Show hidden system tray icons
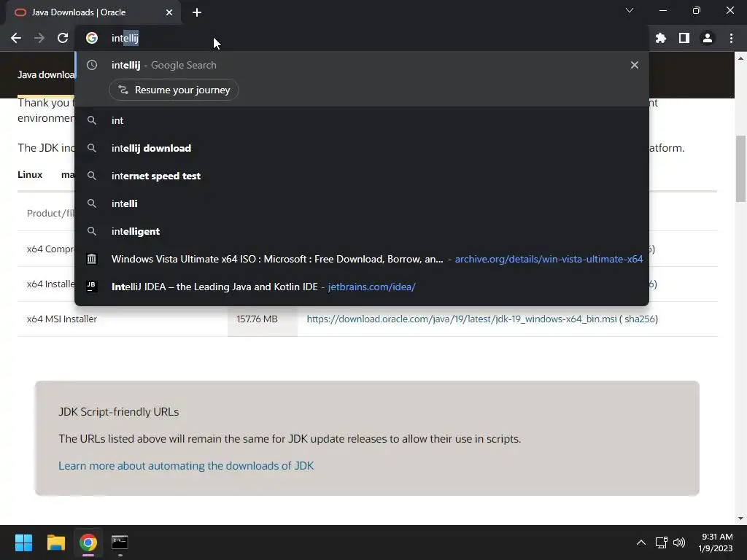747x560 pixels. (641, 542)
